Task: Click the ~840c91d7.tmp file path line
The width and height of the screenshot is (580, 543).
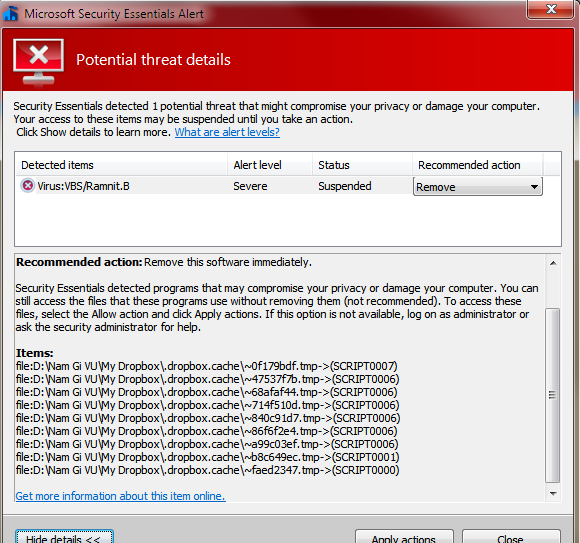Action: click(208, 418)
